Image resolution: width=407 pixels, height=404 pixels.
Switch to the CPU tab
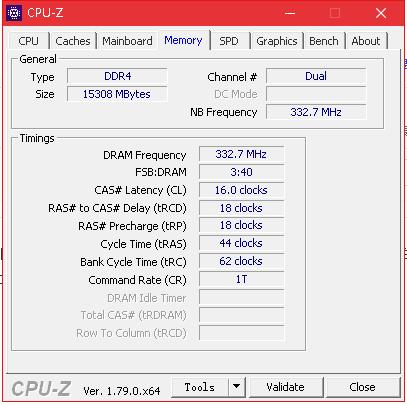coord(29,41)
